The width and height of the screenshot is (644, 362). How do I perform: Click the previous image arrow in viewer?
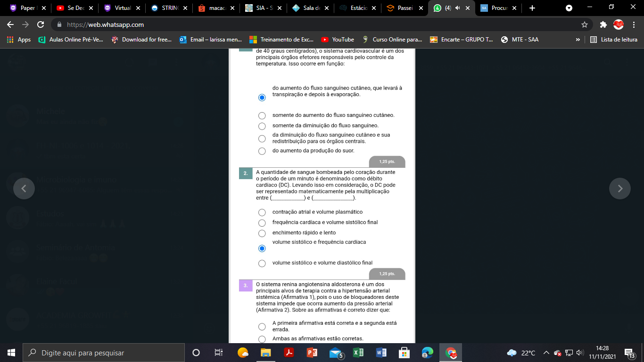pyautogui.click(x=24, y=189)
